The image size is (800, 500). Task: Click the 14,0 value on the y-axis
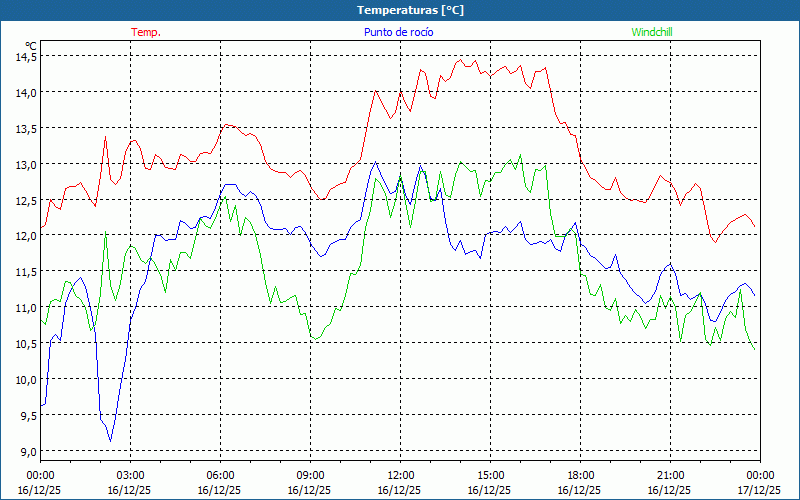point(26,93)
